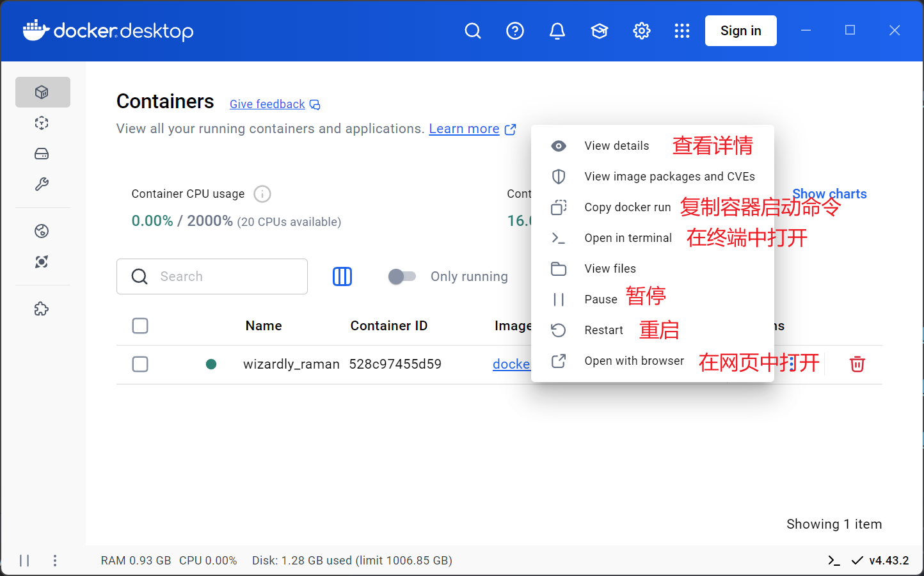This screenshot has width=924, height=576.
Task: Open Builds via the wrench sidebar icon
Action: [x=42, y=184]
